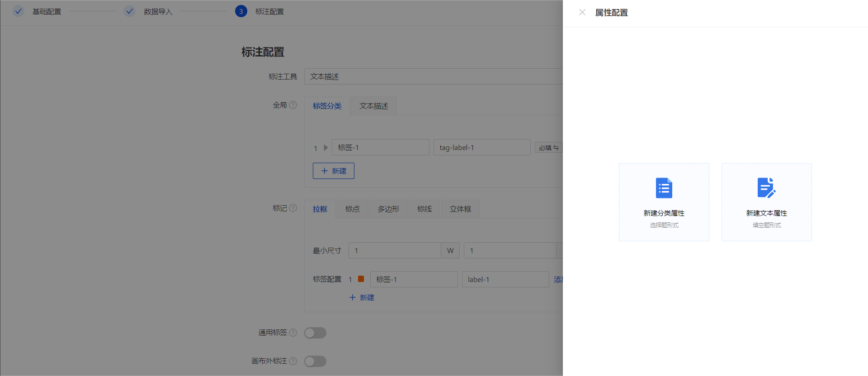The height and width of the screenshot is (376, 868).
Task: Toggle the 必填 option on tag-label-1 row
Action: 548,148
